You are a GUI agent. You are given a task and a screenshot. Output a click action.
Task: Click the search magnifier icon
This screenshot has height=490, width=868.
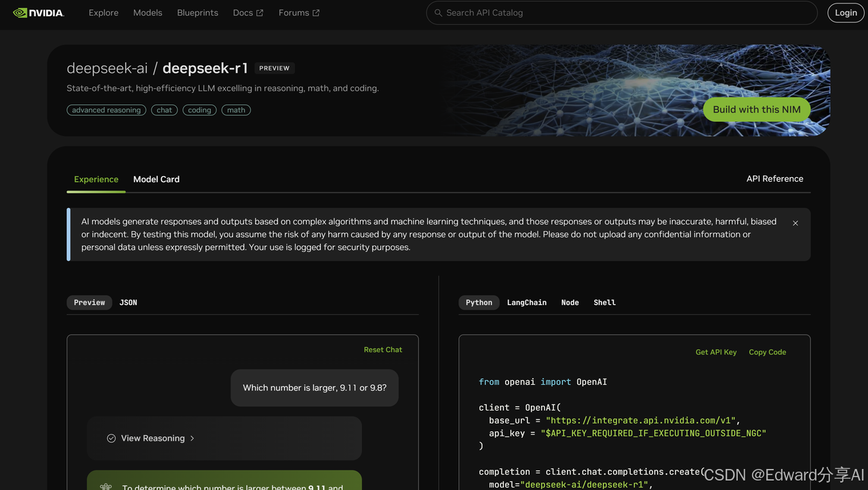(438, 13)
